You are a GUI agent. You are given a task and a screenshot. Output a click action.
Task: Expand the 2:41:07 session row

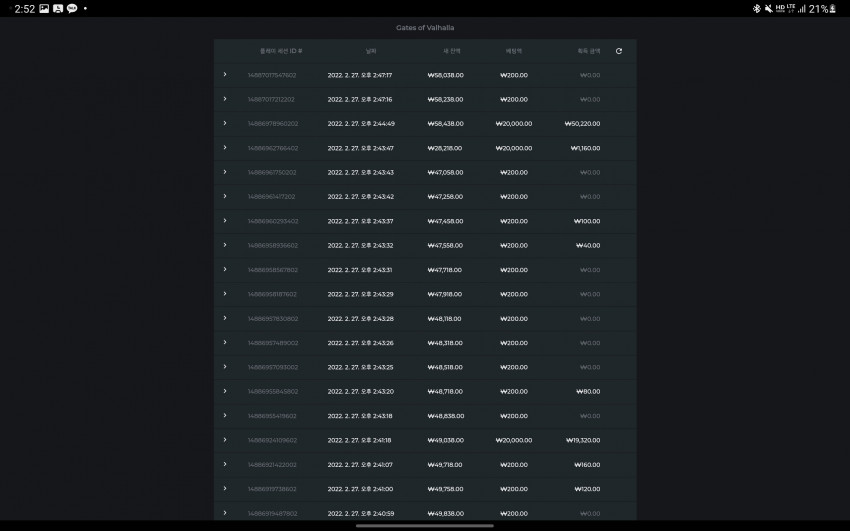coord(225,464)
